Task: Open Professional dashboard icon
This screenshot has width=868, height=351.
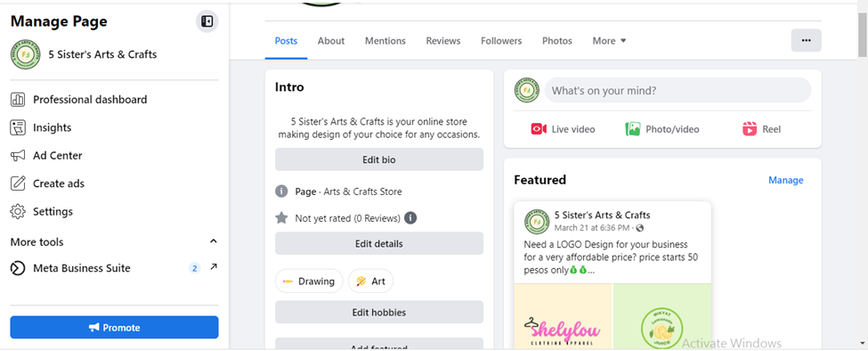Action: (18, 100)
